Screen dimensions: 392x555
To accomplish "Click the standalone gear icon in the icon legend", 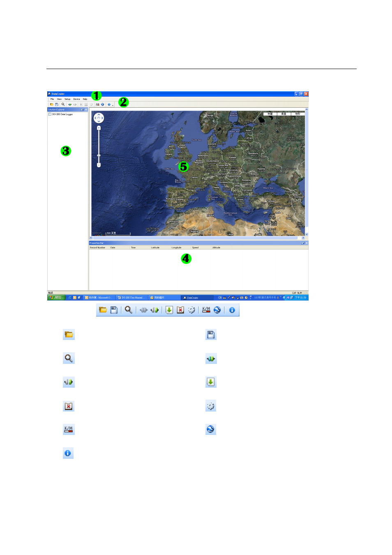I will pyautogui.click(x=211, y=406).
